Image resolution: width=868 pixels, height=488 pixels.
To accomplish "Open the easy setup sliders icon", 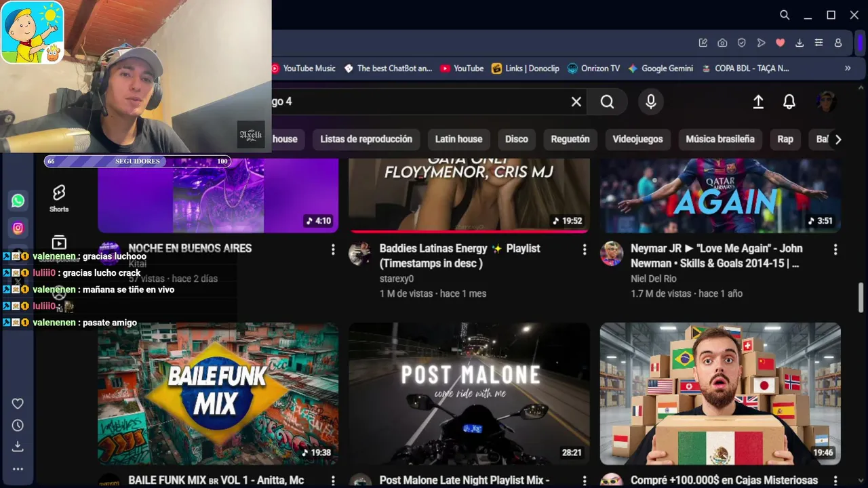I will coord(818,43).
